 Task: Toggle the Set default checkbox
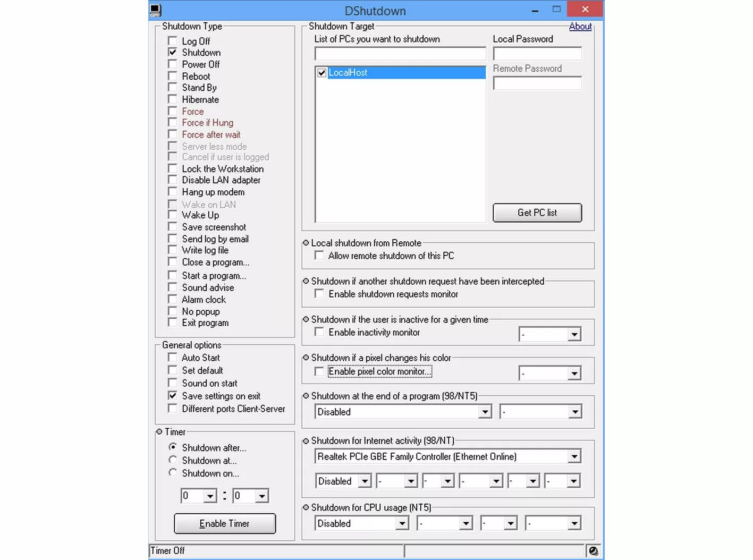pos(172,370)
